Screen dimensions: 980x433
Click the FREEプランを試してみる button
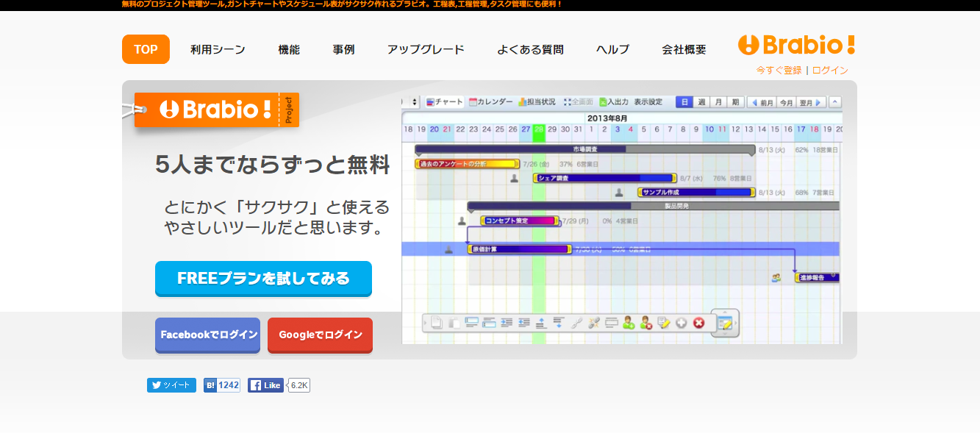263,279
